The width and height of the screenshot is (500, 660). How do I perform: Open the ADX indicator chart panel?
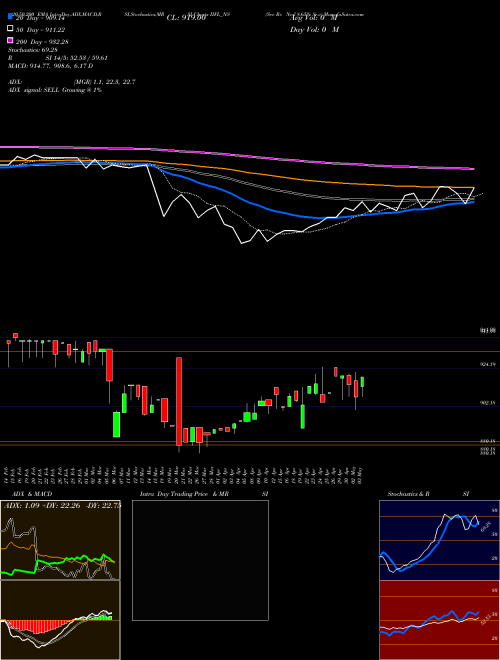[x=60, y=540]
